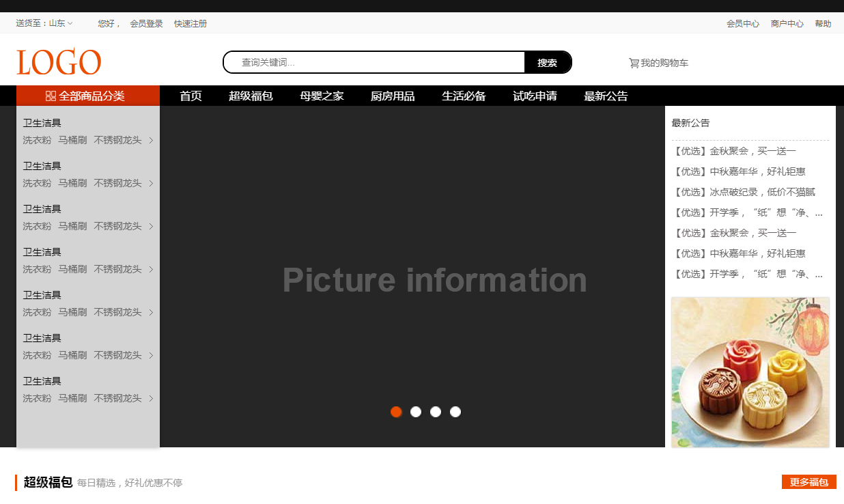Select the fourth carousel dot

pos(455,412)
